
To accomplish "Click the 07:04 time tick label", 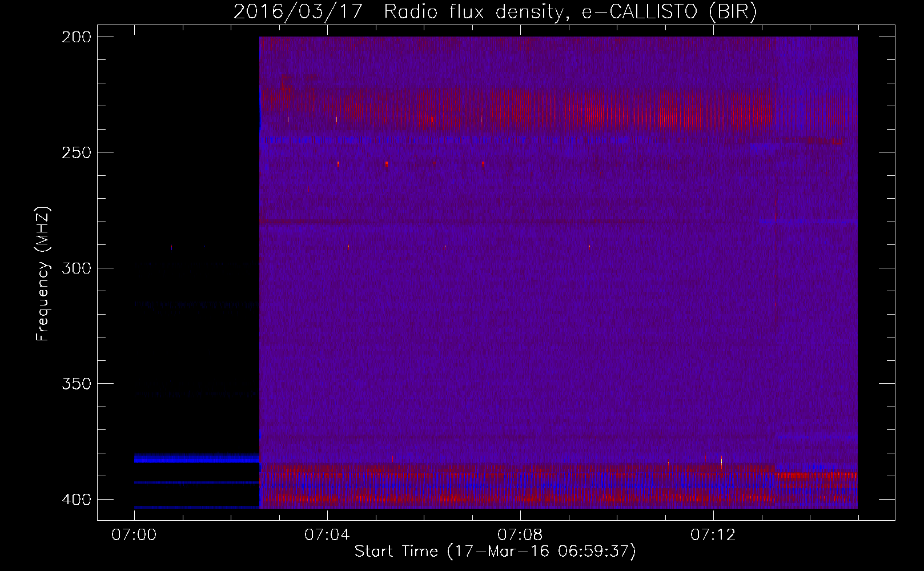I will [327, 535].
